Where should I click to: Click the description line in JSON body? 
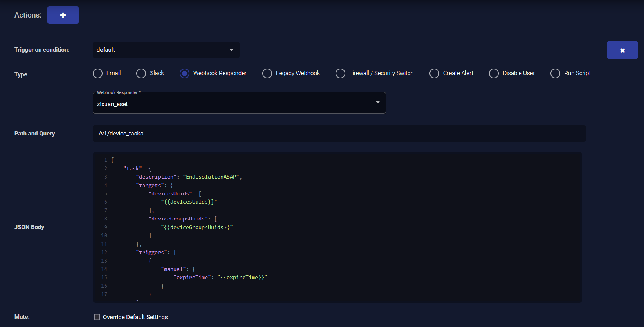(189, 177)
